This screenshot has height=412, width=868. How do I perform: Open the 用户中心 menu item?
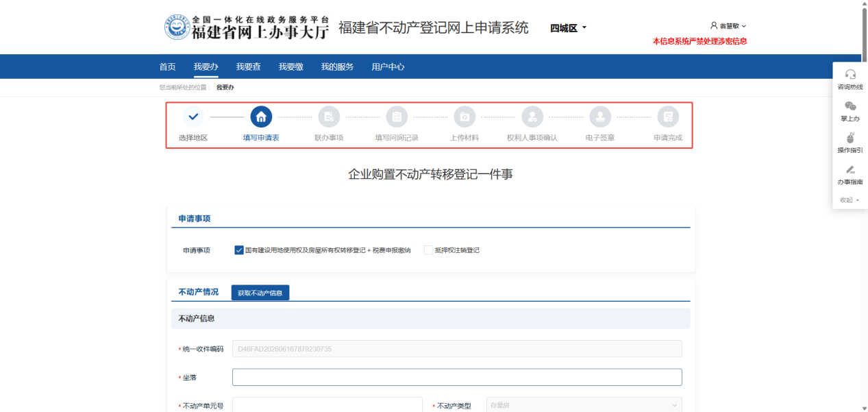[x=388, y=66]
